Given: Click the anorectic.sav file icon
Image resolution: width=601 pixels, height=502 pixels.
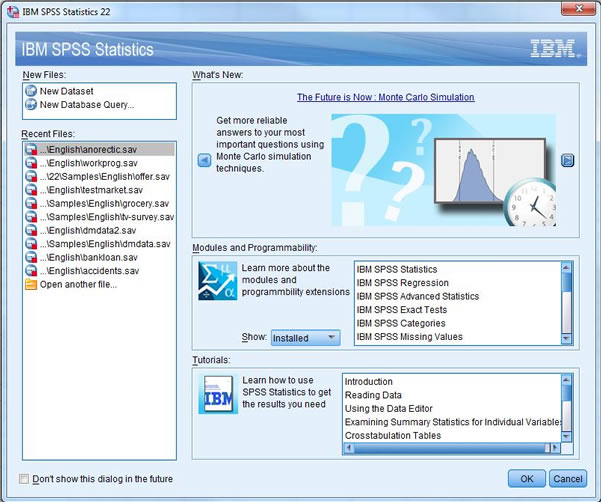Looking at the screenshot, I should click(x=31, y=149).
